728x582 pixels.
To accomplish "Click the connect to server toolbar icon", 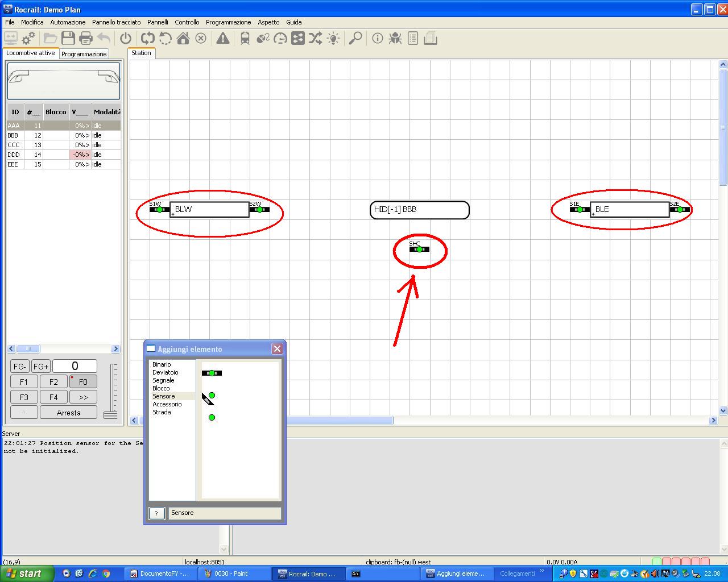I will pyautogui.click(x=11, y=38).
